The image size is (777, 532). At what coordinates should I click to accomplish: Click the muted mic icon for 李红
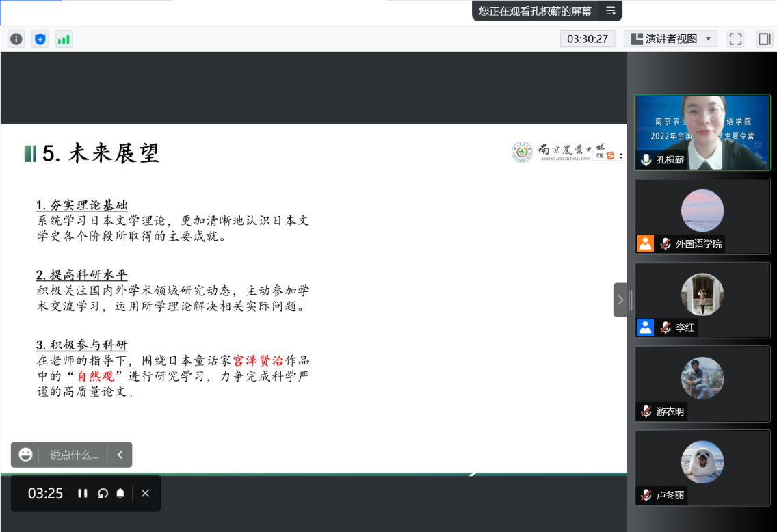(665, 328)
